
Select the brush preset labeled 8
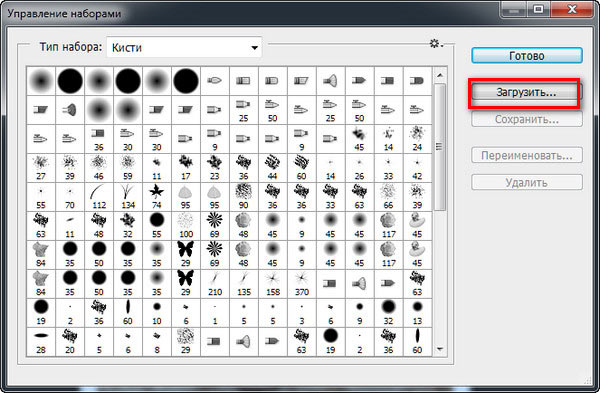[157, 342]
